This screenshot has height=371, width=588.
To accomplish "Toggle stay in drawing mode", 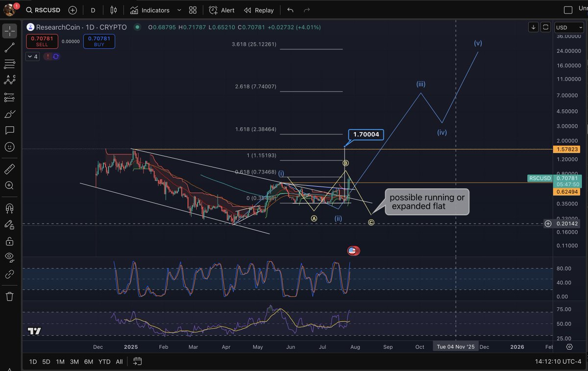I will point(10,225).
